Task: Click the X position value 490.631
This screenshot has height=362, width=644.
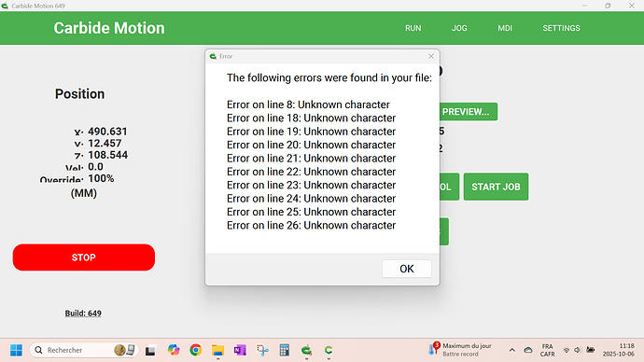Action: point(107,132)
